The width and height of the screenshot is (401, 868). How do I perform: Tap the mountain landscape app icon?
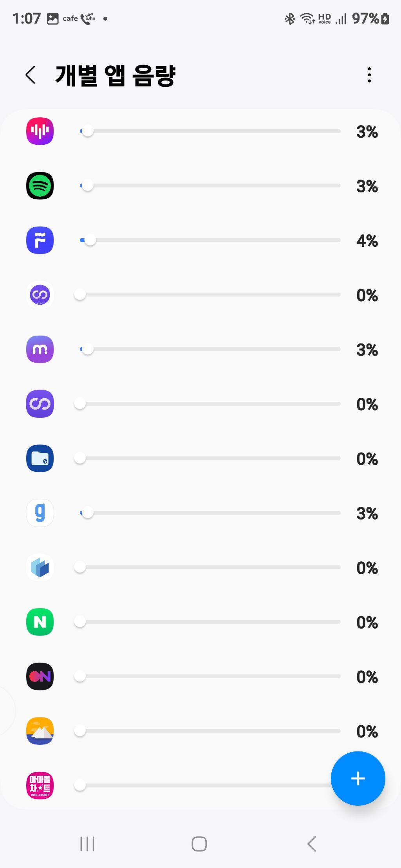click(40, 731)
